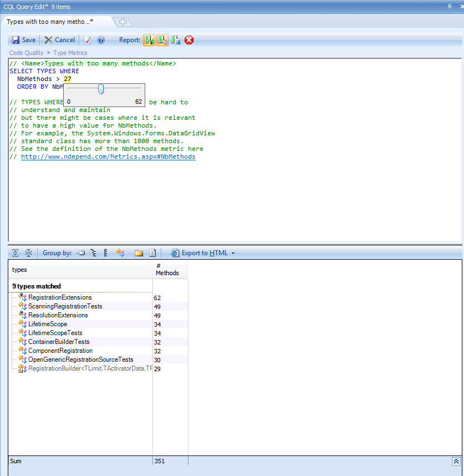
Task: Select ContainerBuilderTests row
Action: (98, 342)
